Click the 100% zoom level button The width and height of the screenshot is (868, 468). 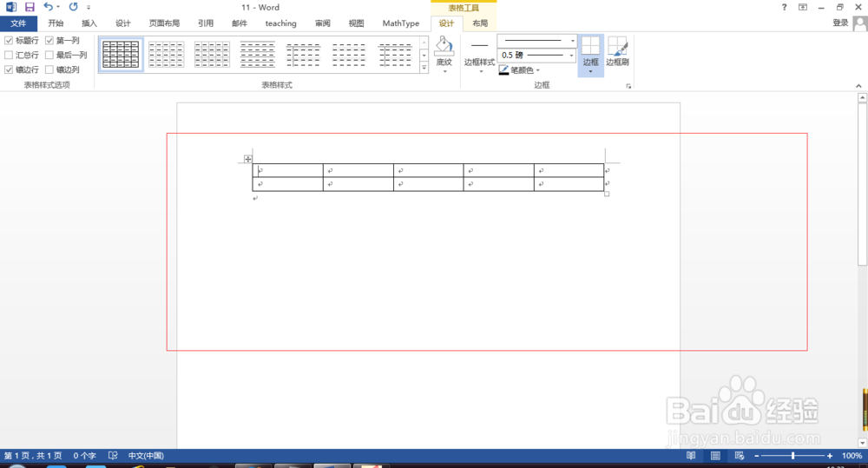(852, 455)
